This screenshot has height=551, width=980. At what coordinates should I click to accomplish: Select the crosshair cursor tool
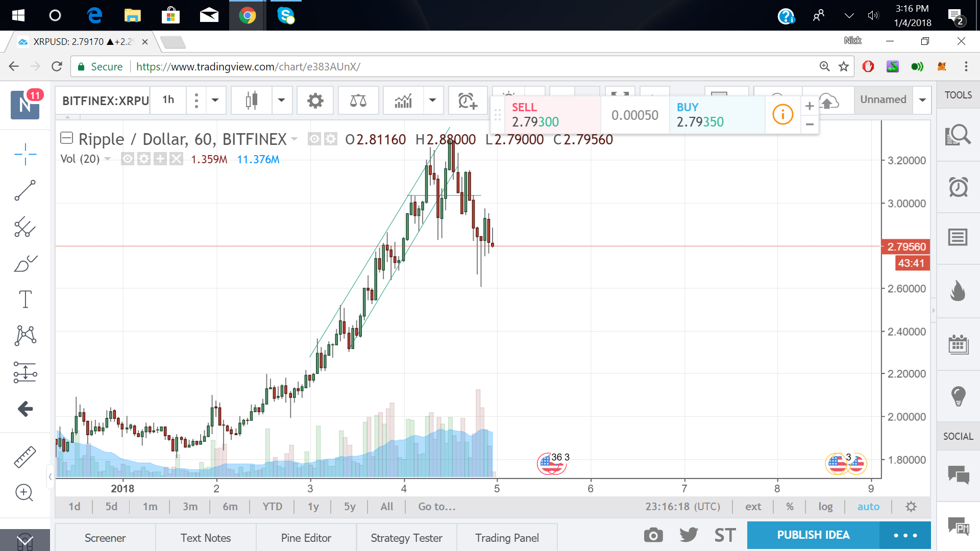coord(25,154)
